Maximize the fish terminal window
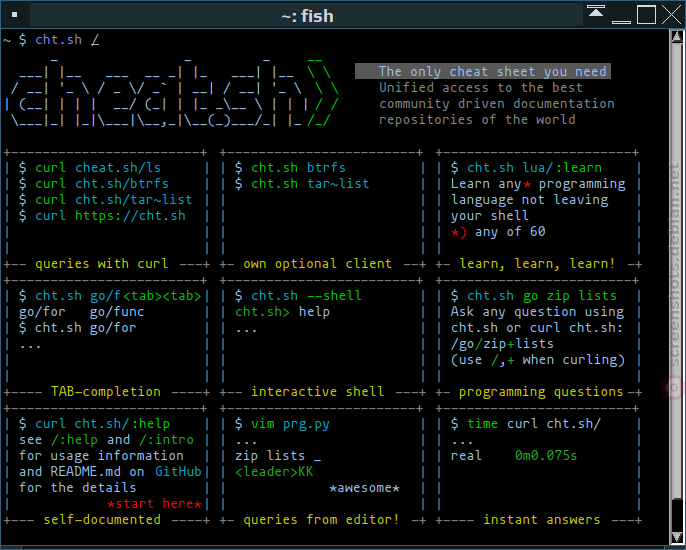The height and width of the screenshot is (550, 686). [646, 15]
